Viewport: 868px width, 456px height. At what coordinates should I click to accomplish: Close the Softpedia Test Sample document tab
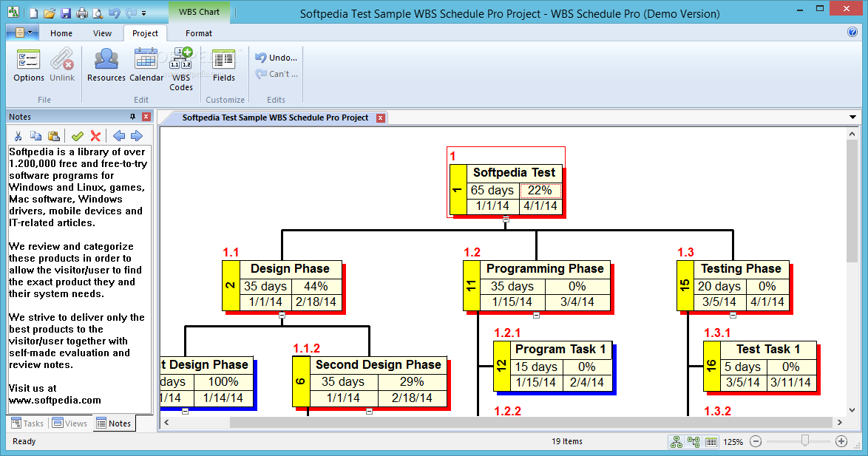tap(380, 118)
